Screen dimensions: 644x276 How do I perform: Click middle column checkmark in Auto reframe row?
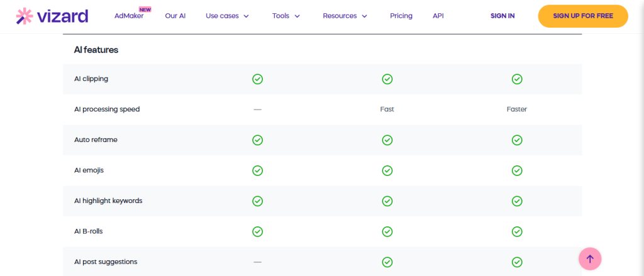[387, 140]
